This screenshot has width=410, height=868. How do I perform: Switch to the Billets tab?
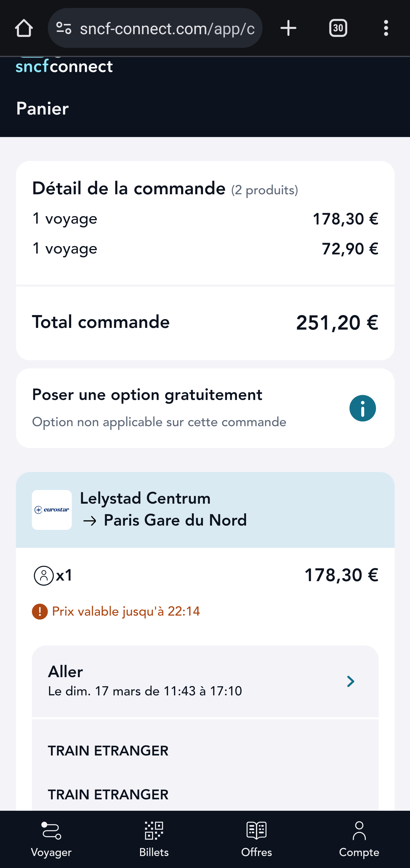coord(154,839)
